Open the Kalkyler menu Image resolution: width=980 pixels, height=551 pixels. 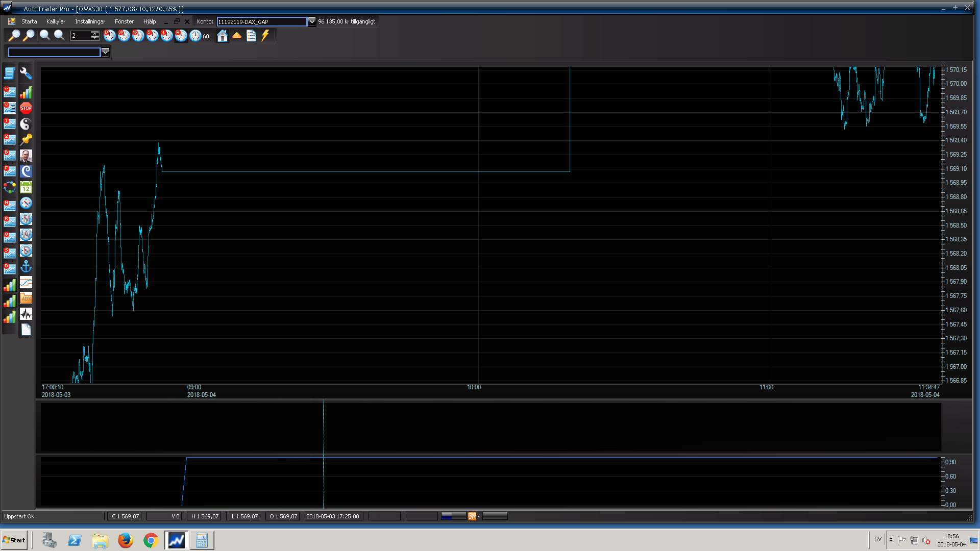click(56, 21)
